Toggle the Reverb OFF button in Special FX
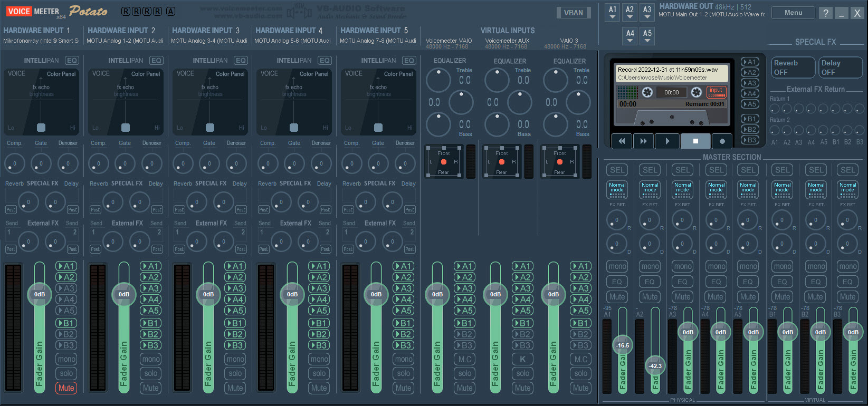 point(793,67)
